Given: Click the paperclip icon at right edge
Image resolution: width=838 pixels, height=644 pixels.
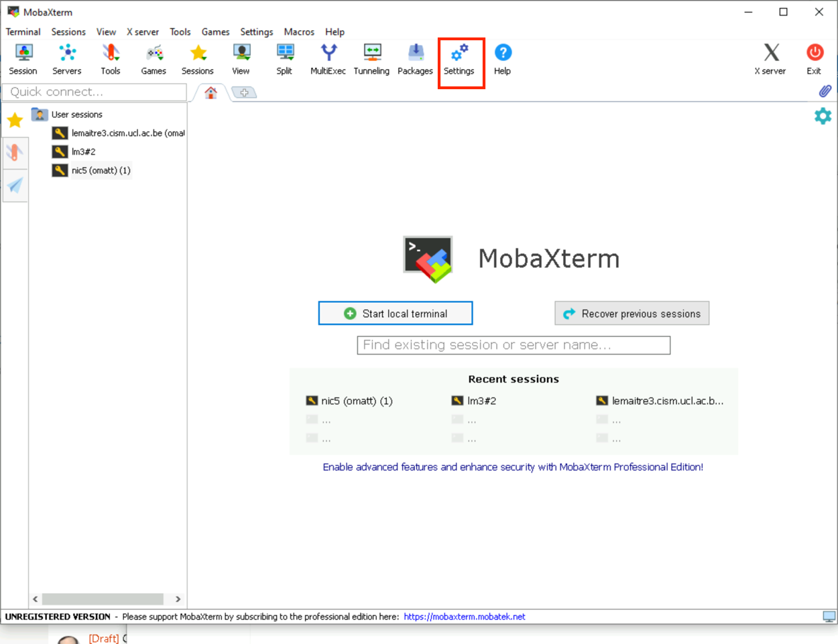Looking at the screenshot, I should (x=825, y=91).
